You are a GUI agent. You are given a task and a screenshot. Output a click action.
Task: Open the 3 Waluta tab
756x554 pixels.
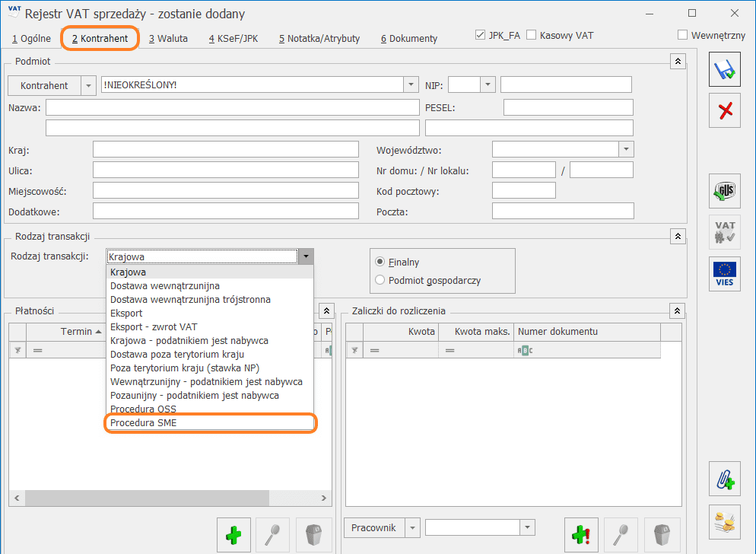pyautogui.click(x=168, y=39)
